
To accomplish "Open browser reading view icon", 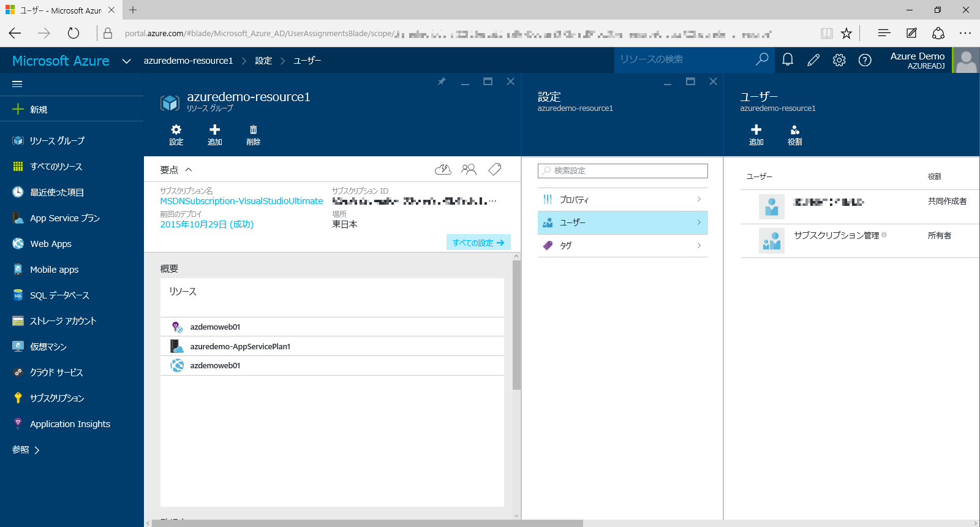I will pos(827,33).
